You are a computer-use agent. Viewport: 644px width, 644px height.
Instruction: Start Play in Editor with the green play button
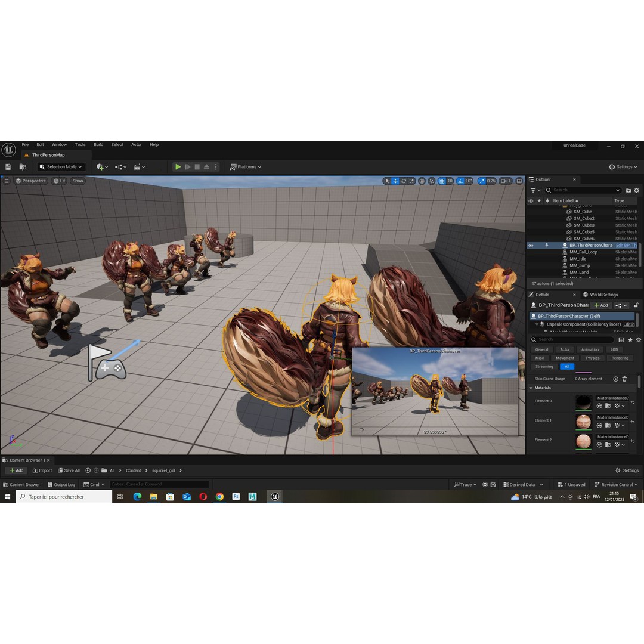click(x=178, y=167)
